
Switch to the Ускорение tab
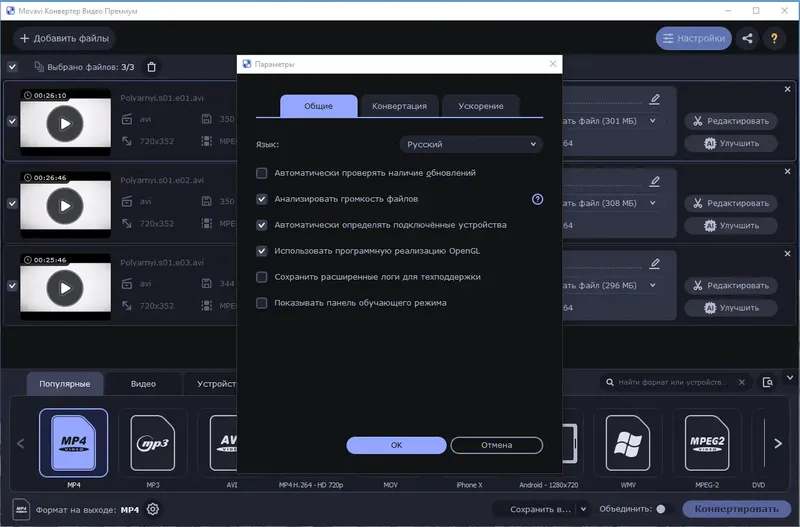pyautogui.click(x=481, y=106)
